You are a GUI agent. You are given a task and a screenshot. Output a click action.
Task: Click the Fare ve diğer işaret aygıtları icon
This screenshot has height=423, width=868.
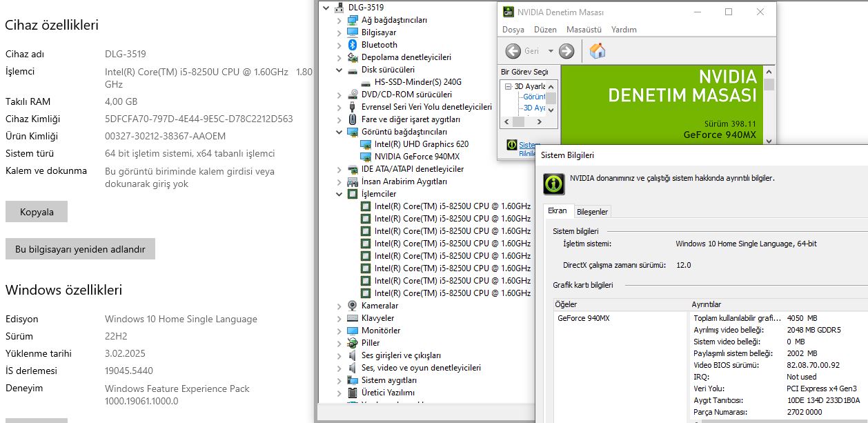pyautogui.click(x=353, y=119)
